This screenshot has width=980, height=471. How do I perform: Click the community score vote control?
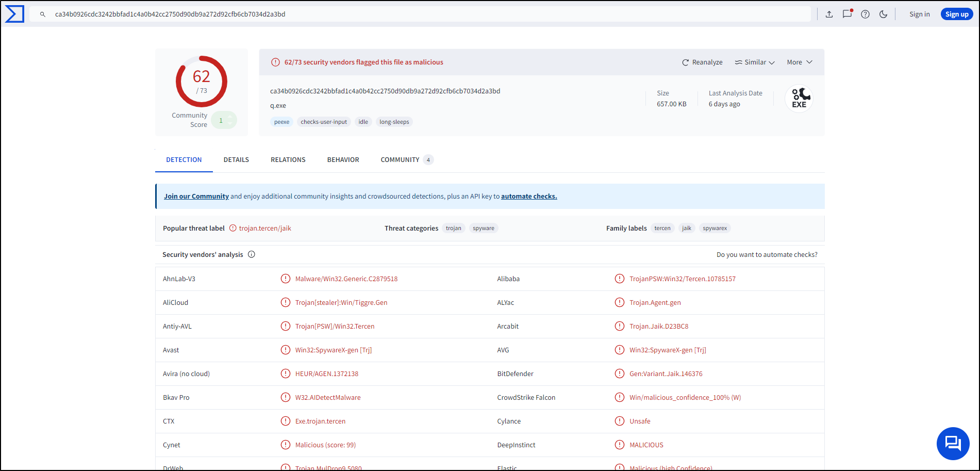click(x=224, y=120)
